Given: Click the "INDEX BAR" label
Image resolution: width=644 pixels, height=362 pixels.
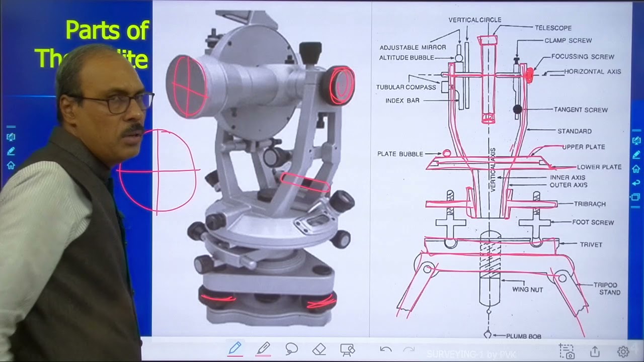Looking at the screenshot, I should [x=402, y=101].
